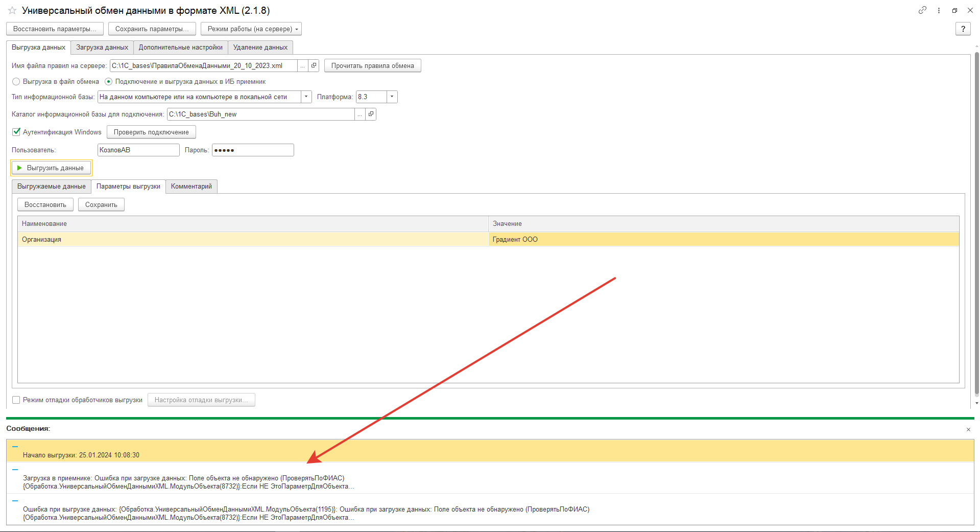This screenshot has height=532, width=980.
Task: Open help with the question mark button
Action: pos(963,29)
